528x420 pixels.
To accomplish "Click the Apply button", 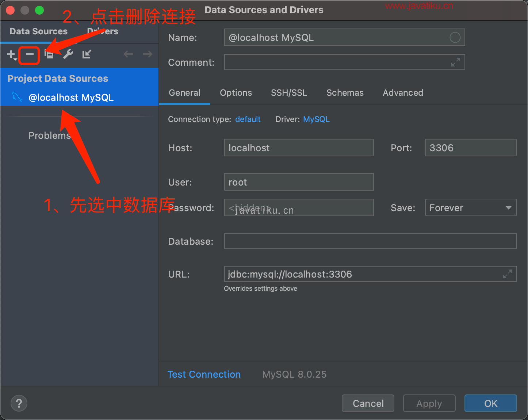I will click(x=429, y=403).
